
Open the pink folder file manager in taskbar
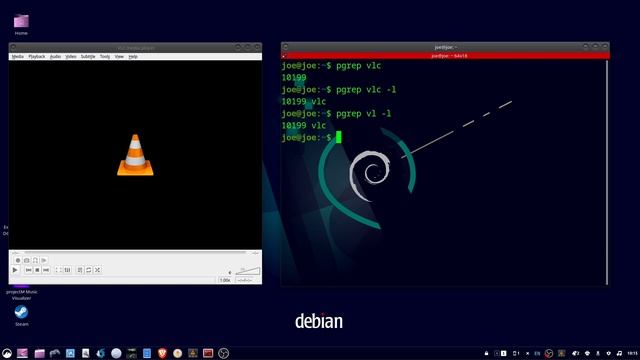point(39,353)
